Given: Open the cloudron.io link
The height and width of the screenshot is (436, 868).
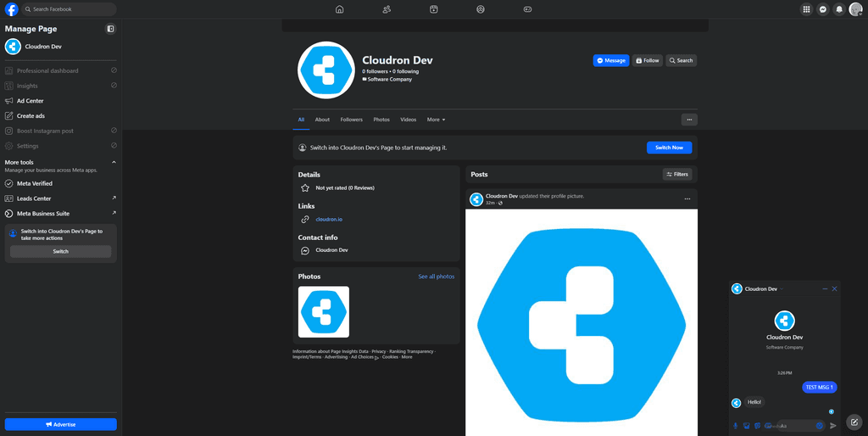Looking at the screenshot, I should pos(329,220).
